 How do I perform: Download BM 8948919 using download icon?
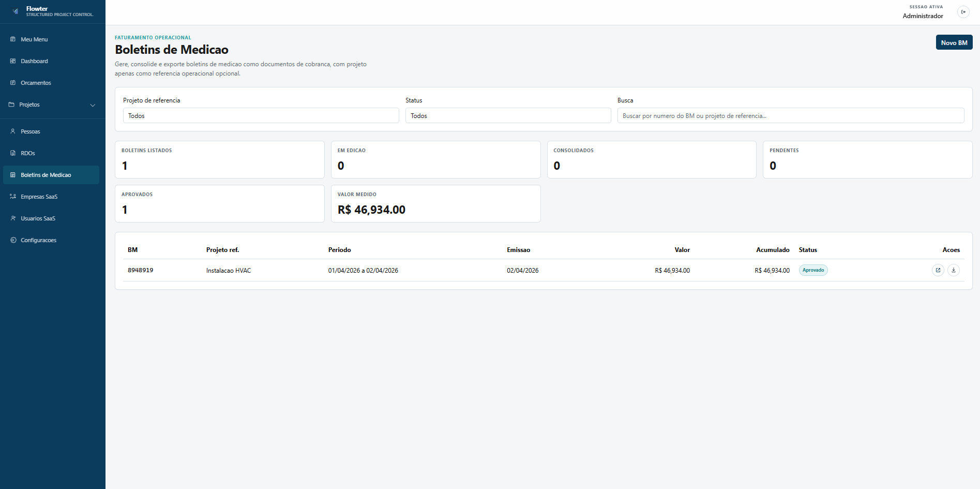click(x=953, y=270)
